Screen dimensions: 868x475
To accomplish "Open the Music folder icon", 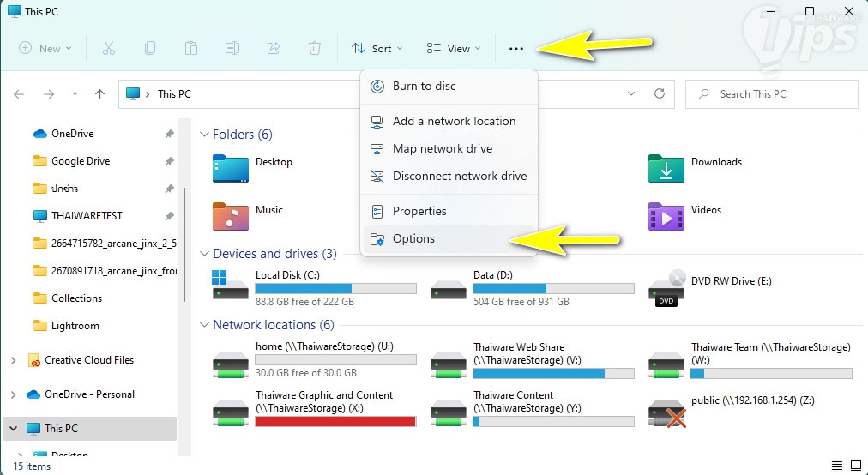I will click(x=230, y=216).
